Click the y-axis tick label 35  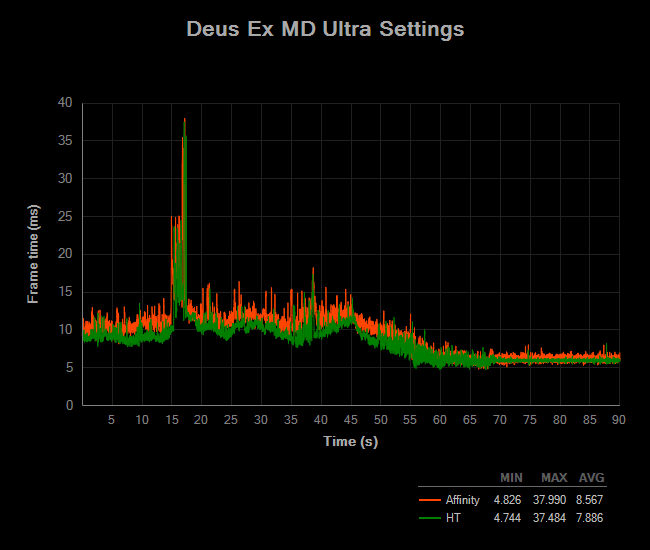[x=65, y=141]
